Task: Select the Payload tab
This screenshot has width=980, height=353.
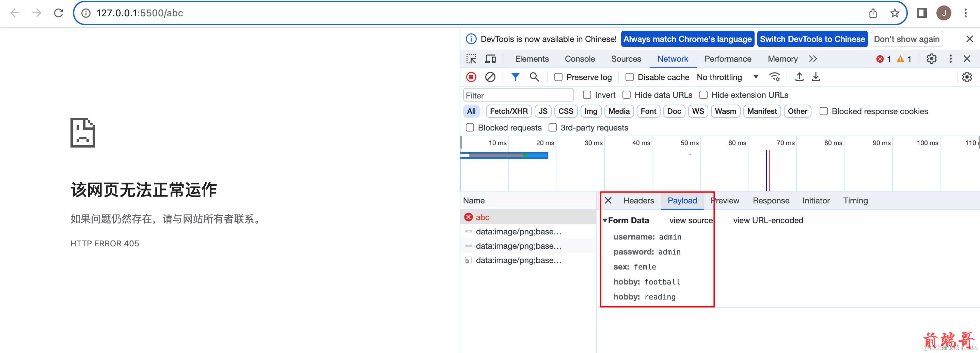Action: 682,201
